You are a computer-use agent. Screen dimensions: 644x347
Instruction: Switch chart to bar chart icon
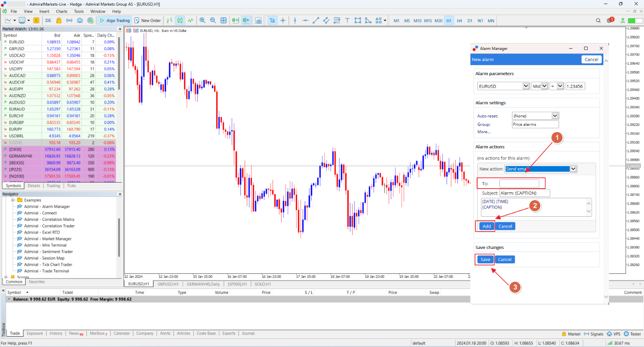(169, 21)
